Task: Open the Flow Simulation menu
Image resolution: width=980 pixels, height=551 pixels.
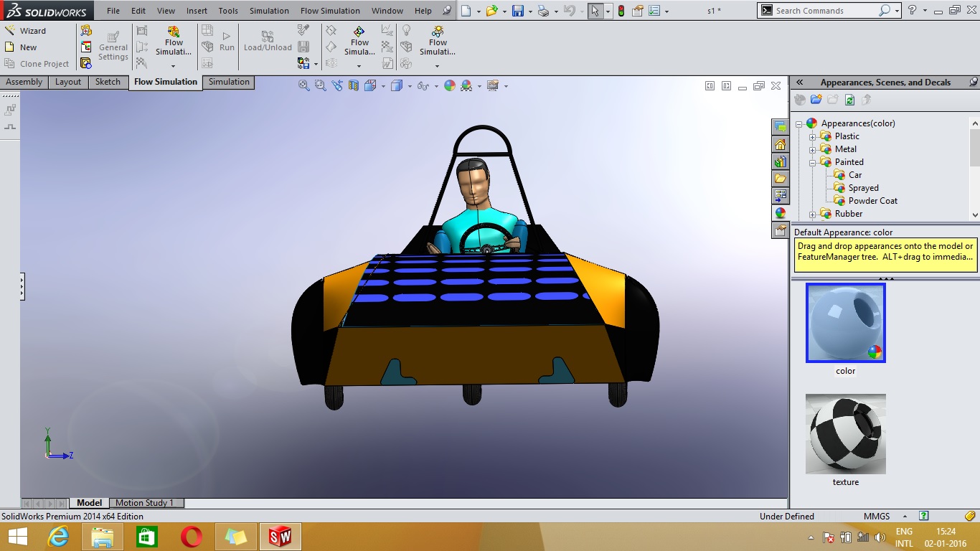Action: tap(330, 11)
